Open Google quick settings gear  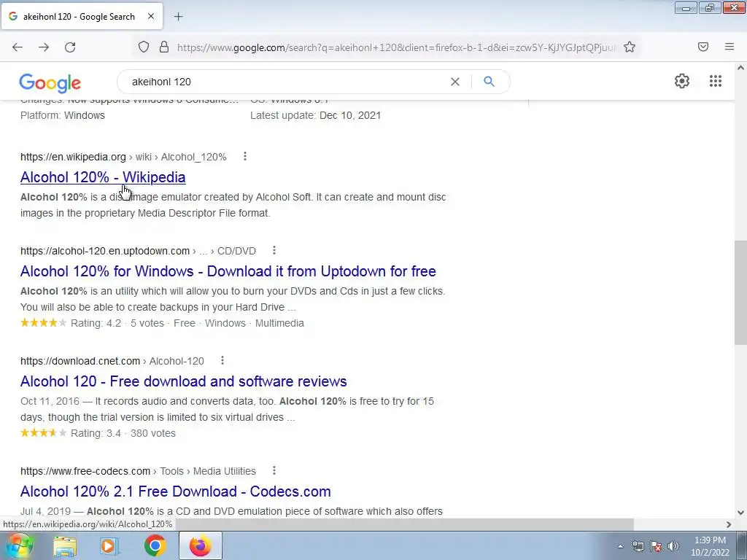point(682,81)
